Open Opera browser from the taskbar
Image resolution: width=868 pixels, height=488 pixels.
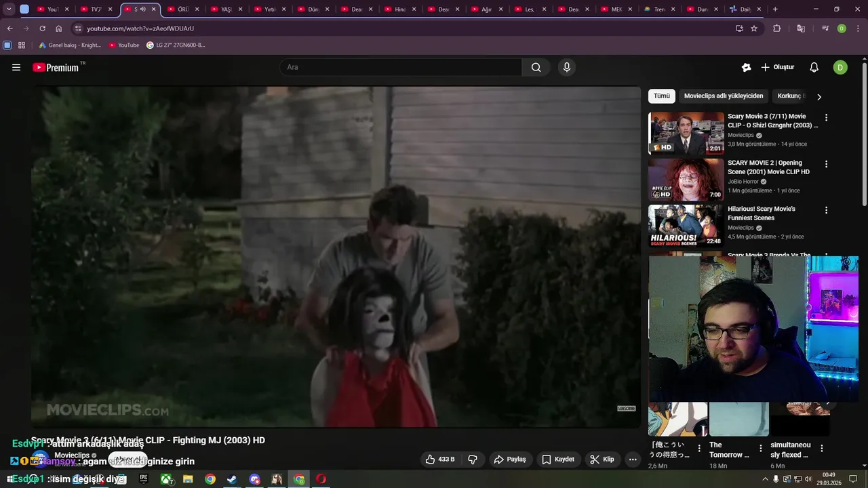tap(321, 479)
